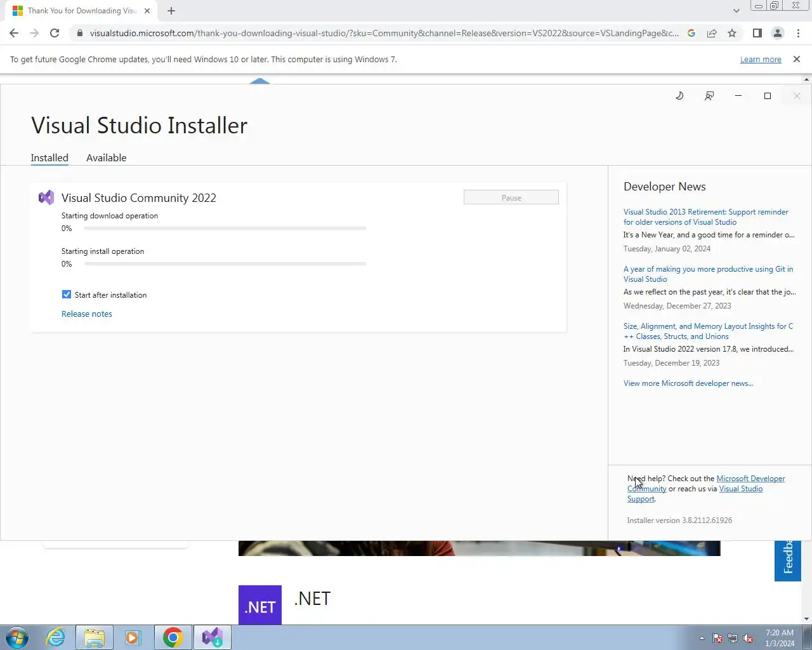This screenshot has height=650, width=812.
Task: Open the Release notes link
Action: [87, 314]
